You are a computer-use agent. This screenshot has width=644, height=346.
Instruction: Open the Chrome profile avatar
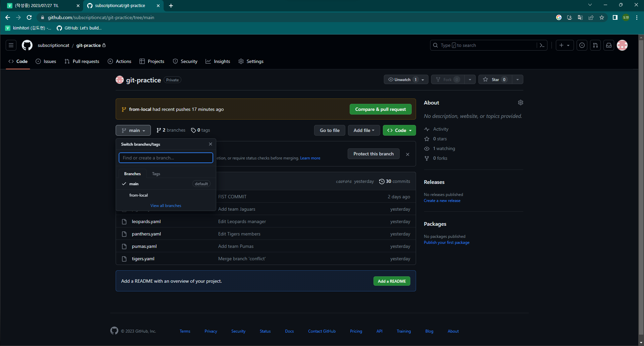(626, 17)
